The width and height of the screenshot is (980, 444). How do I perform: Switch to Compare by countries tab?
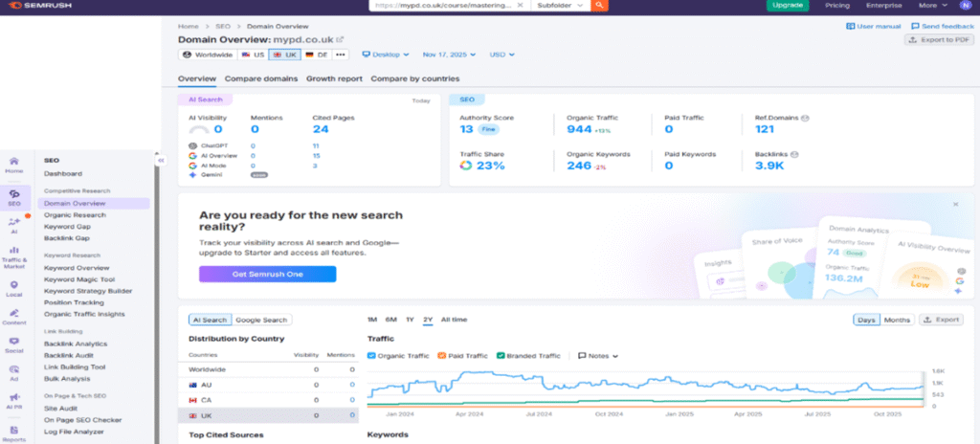click(415, 78)
